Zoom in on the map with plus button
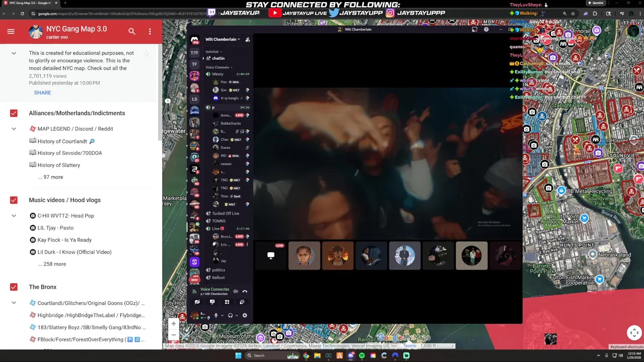This screenshot has height=362, width=644. click(174, 324)
